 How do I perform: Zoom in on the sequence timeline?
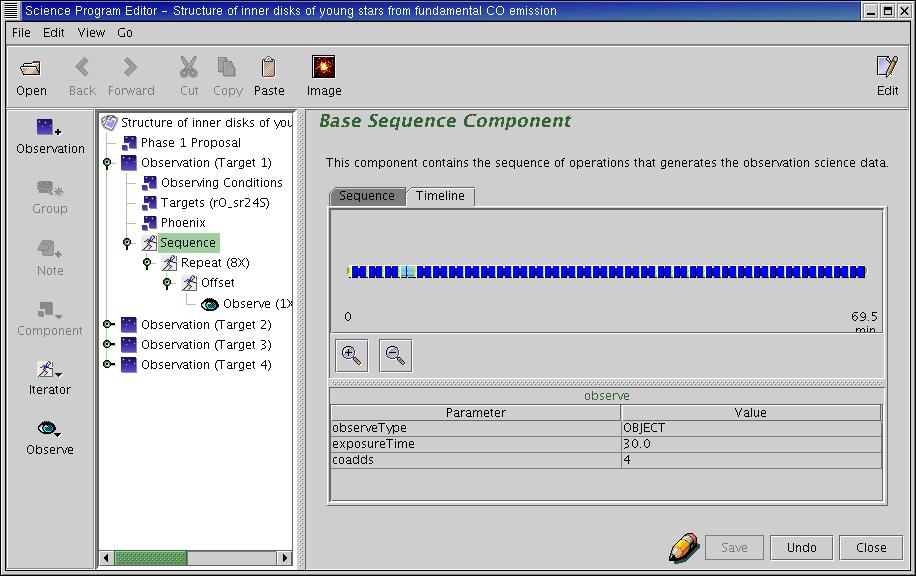click(x=351, y=355)
